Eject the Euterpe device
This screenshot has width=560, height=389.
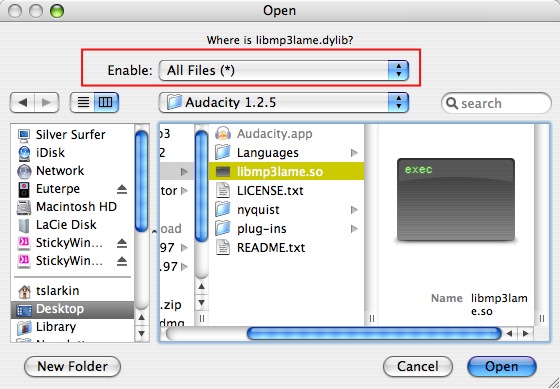(x=122, y=189)
